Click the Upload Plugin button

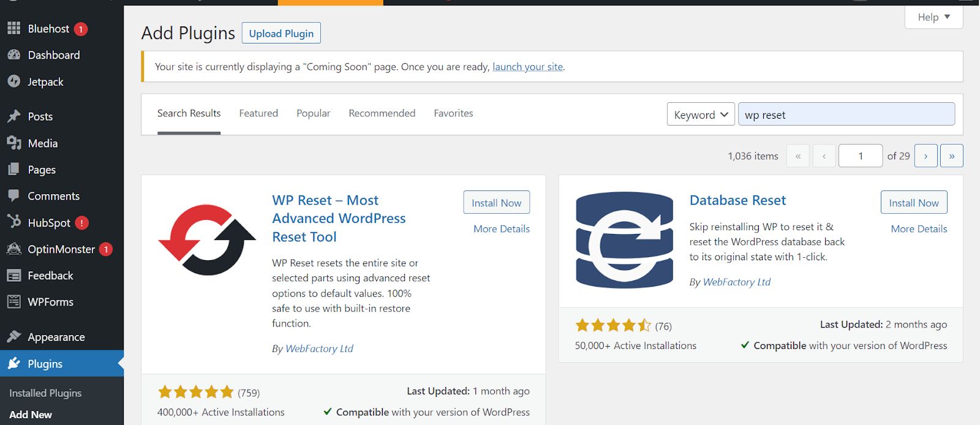coord(281,33)
